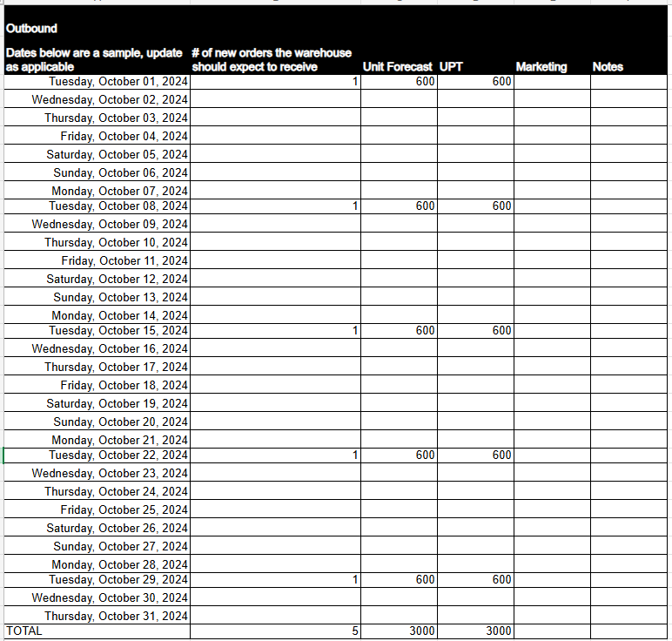Select Unit Forecast 600 for October 01
Image resolution: width=672 pixels, height=641 pixels.
coord(399,82)
